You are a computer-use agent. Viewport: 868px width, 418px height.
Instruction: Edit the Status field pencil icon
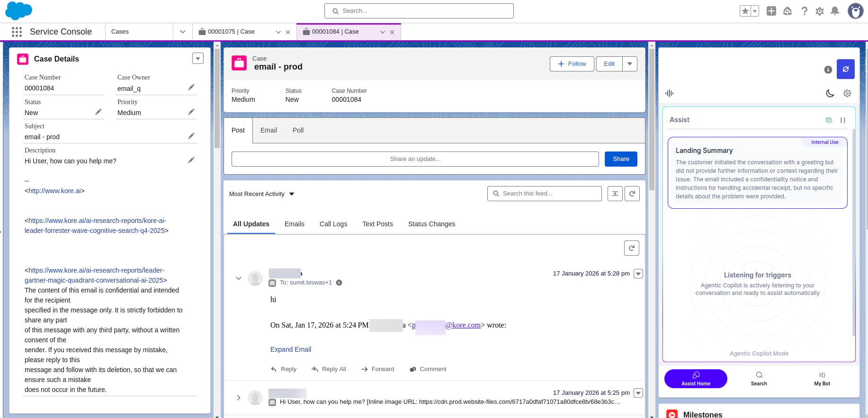(x=98, y=112)
